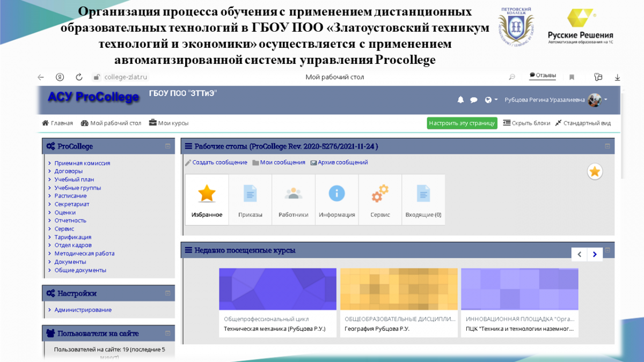
Task: Open Мои курсы menu item
Action: tap(169, 123)
